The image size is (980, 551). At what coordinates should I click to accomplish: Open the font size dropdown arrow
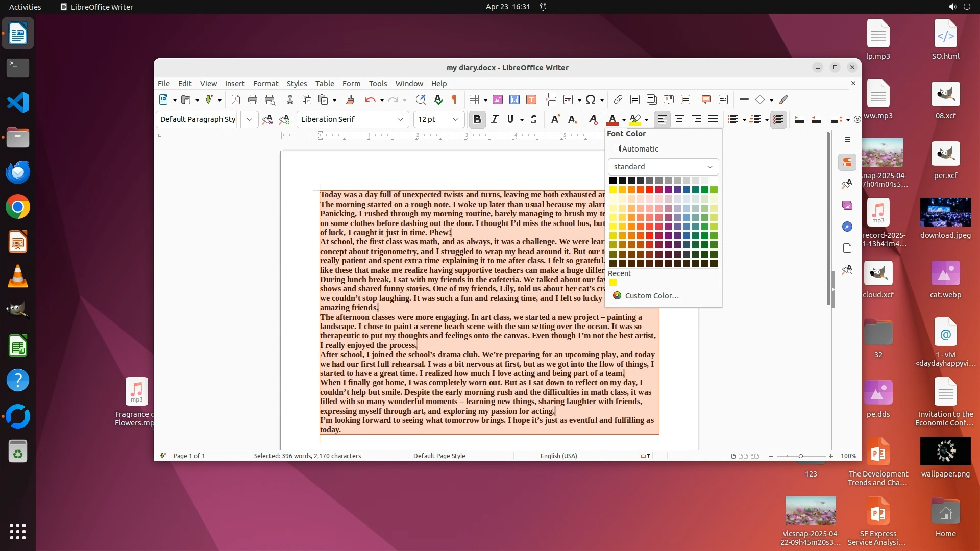pos(456,119)
